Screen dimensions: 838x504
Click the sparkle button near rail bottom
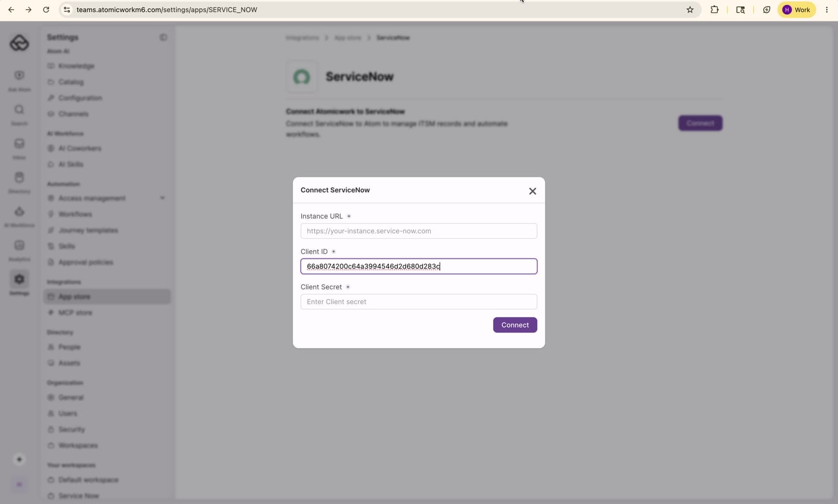click(19, 459)
